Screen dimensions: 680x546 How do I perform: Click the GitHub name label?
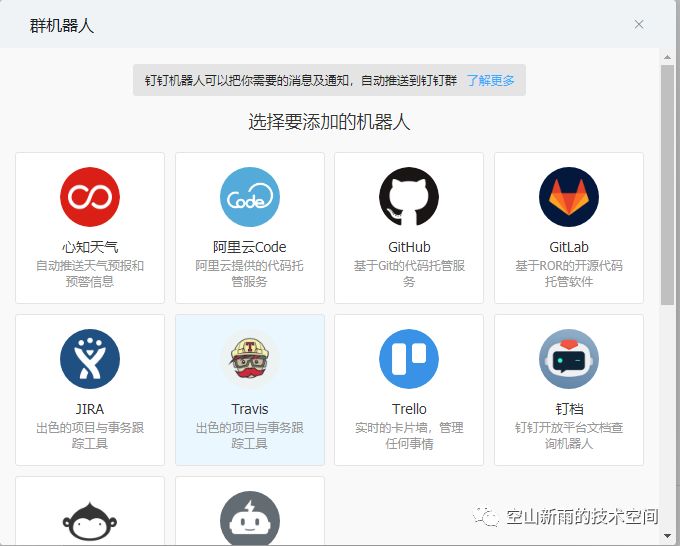click(409, 247)
